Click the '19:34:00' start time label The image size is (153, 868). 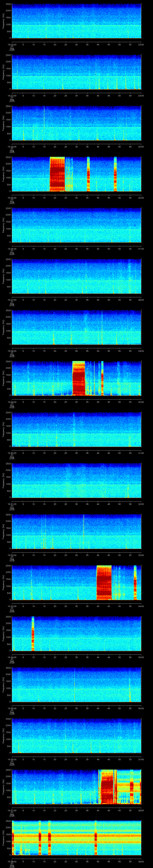12,657
